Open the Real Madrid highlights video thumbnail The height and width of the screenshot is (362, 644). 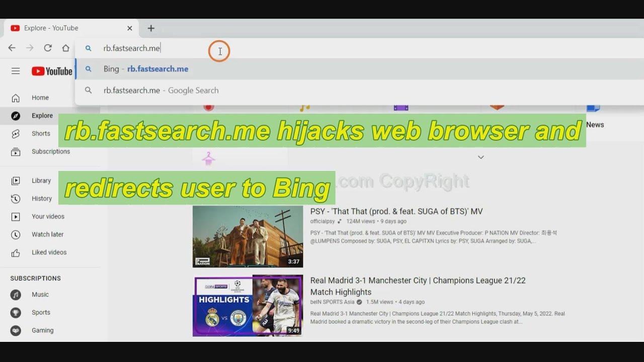point(248,305)
